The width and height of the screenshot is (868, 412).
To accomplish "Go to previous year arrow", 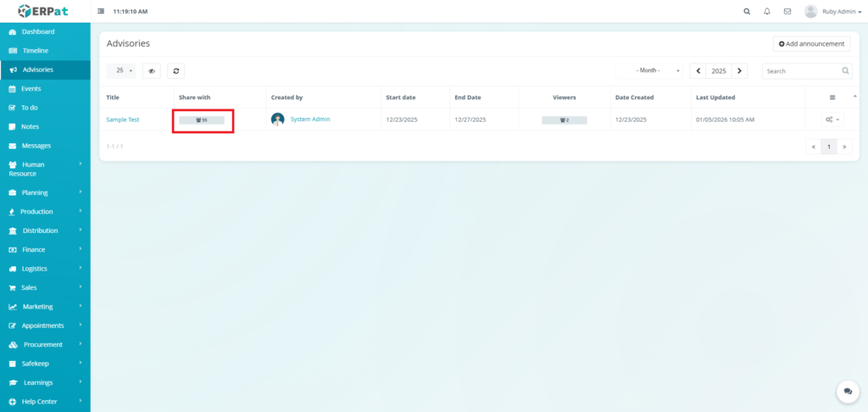I will (698, 71).
